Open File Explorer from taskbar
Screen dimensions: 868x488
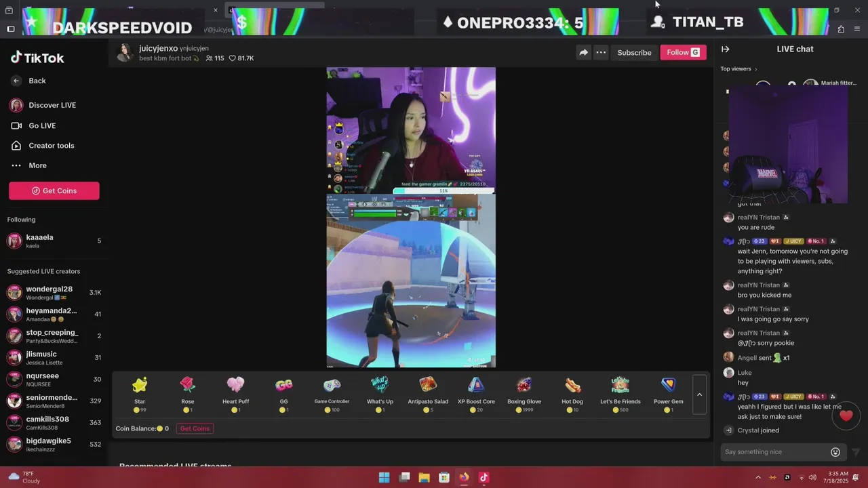(x=424, y=477)
